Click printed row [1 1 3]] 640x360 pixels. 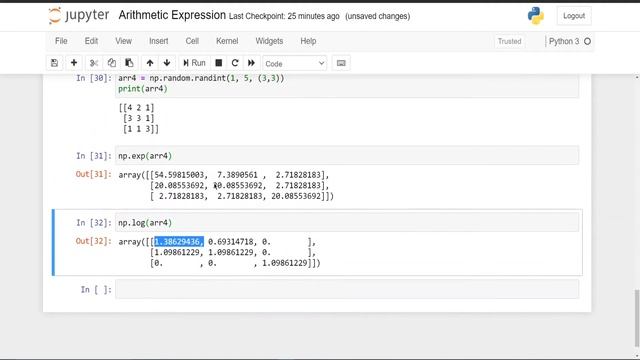pyautogui.click(x=141, y=129)
